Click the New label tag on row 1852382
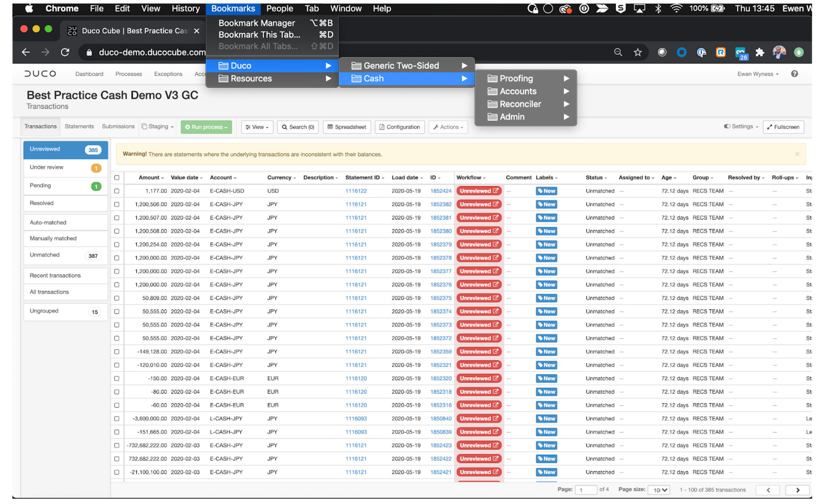 (x=546, y=204)
